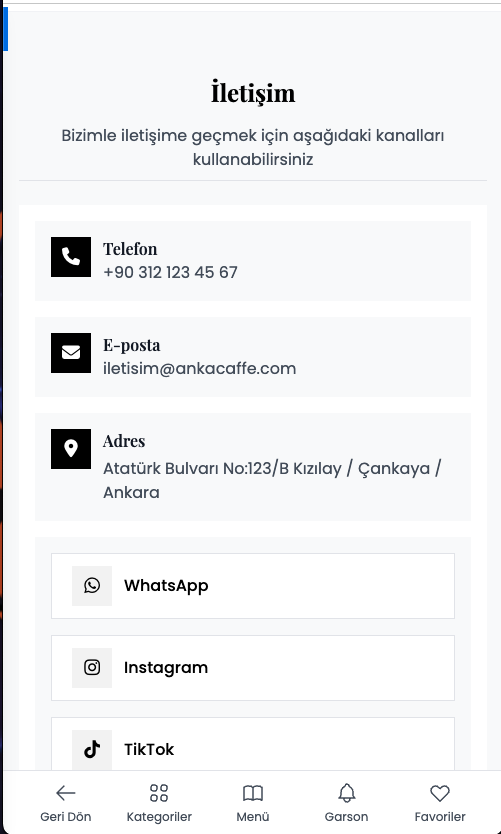
Task: Tap the WhatsApp logo icon
Action: [x=92, y=586]
